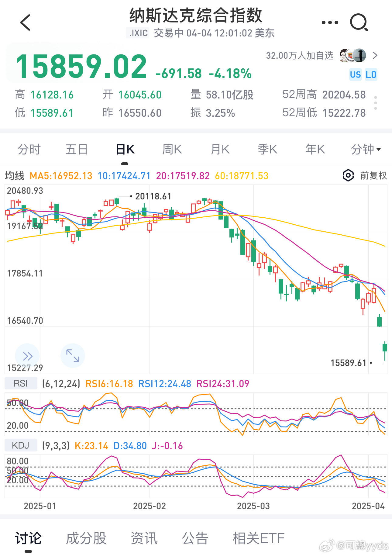The height and width of the screenshot is (556, 392).
Task: Tap the US market badge
Action: pos(356,74)
